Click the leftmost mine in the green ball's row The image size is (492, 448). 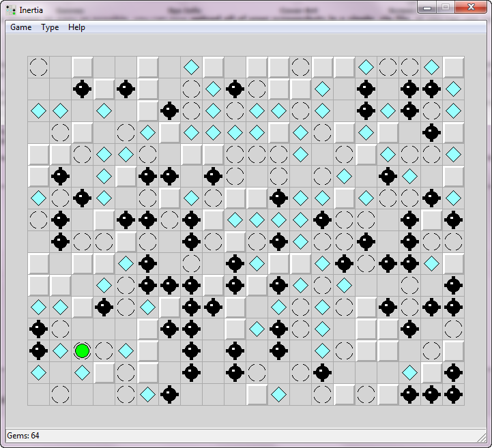tap(39, 350)
